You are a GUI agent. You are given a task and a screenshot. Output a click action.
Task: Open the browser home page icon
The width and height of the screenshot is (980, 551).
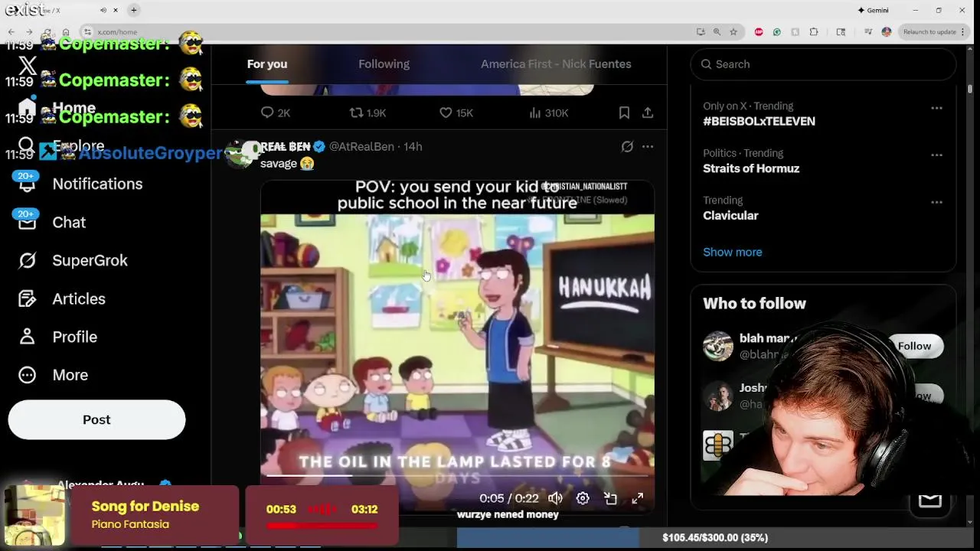pos(66,32)
